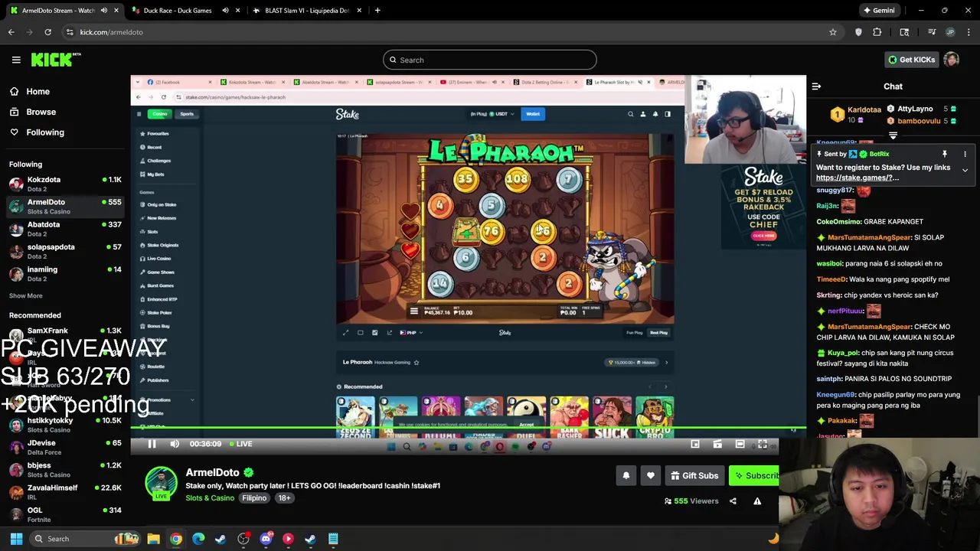Jump to LIVE in player
The height and width of the screenshot is (551, 980).
point(240,444)
